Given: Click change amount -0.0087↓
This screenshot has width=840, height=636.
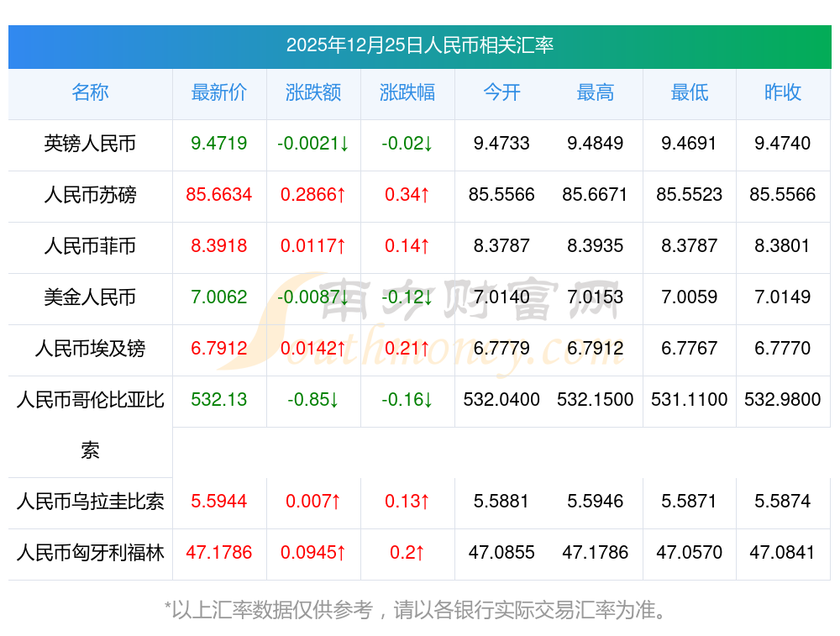Looking at the screenshot, I should (x=313, y=297).
